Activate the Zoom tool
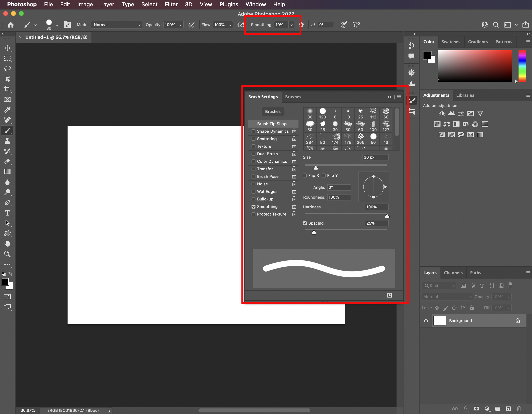 pyautogui.click(x=8, y=254)
